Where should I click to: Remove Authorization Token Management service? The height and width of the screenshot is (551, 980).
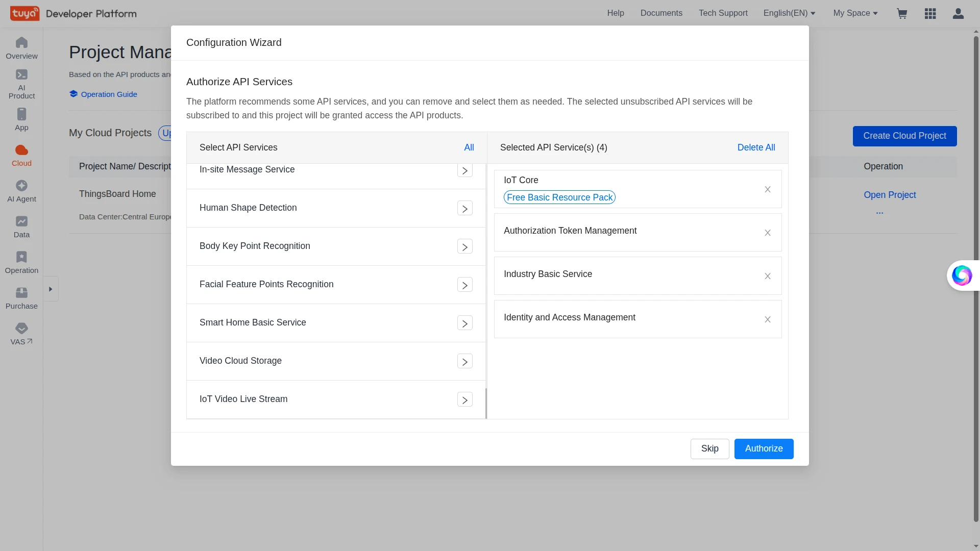click(767, 233)
